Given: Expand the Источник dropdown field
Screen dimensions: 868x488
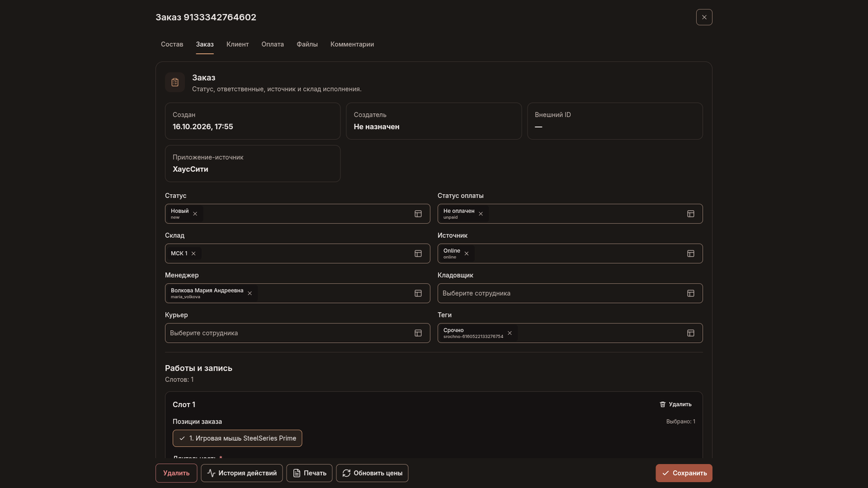Looking at the screenshot, I should [x=570, y=254].
